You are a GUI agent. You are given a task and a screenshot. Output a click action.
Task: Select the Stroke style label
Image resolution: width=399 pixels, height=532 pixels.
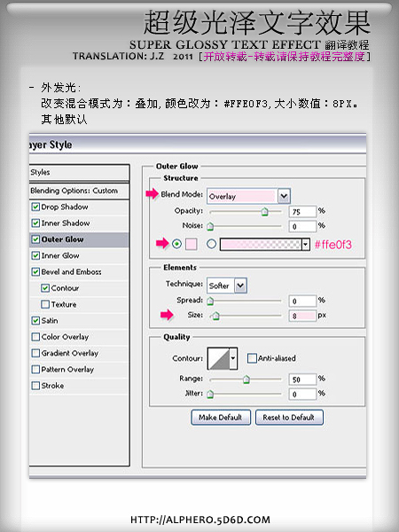pos(52,386)
